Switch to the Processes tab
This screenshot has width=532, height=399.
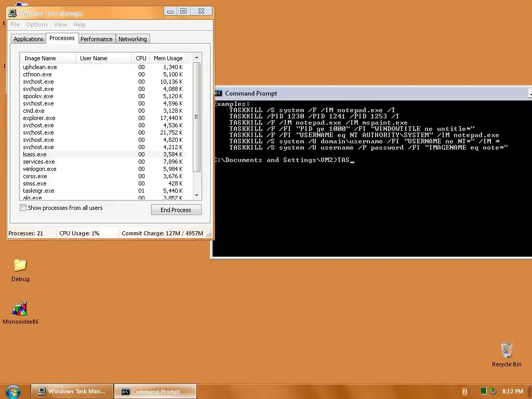coord(62,38)
